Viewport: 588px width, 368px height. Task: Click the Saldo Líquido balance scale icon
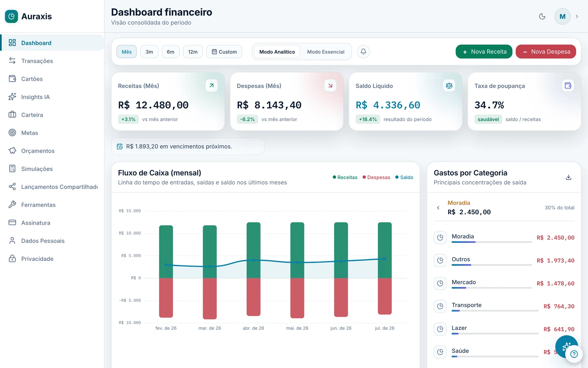pyautogui.click(x=449, y=86)
